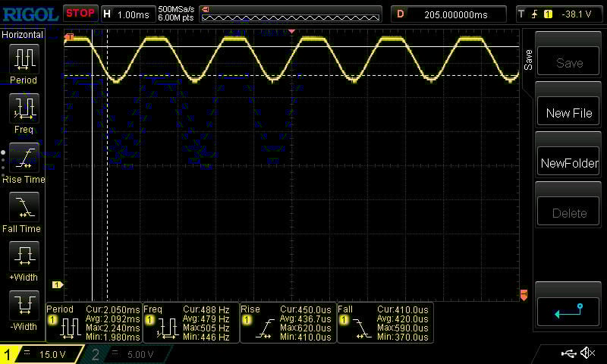Click the return arrow back icon
607x364 pixels.
click(569, 311)
